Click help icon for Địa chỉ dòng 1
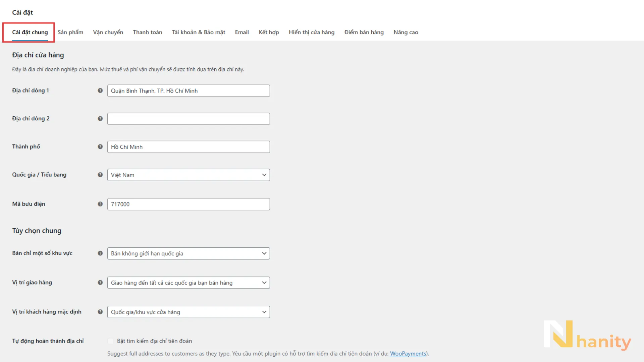Screen dimensions: 644x362 100,90
